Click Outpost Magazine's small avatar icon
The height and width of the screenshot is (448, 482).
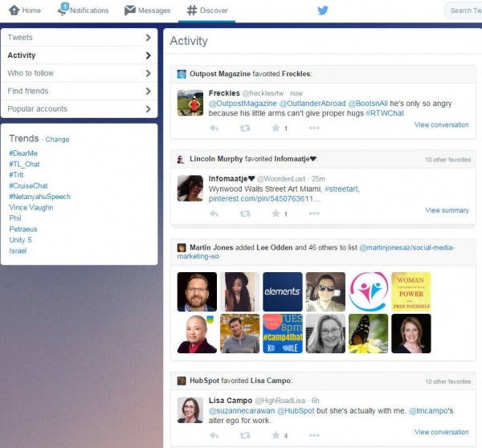182,74
